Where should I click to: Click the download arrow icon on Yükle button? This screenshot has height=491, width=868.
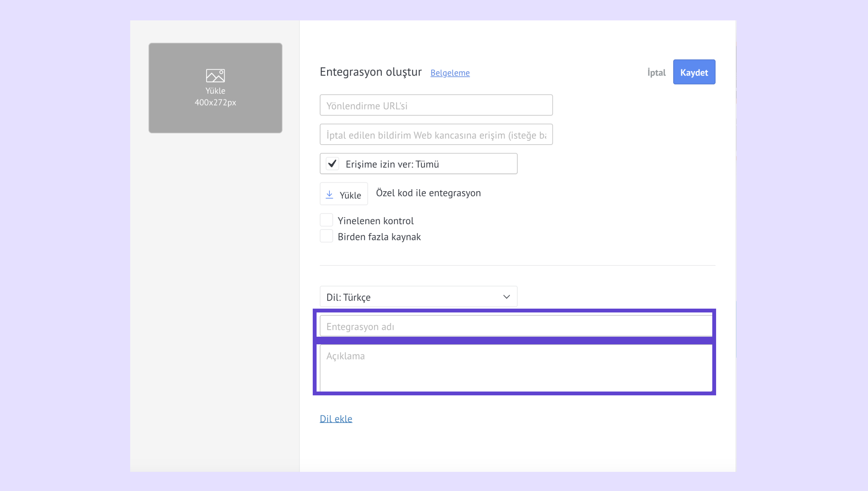point(329,194)
